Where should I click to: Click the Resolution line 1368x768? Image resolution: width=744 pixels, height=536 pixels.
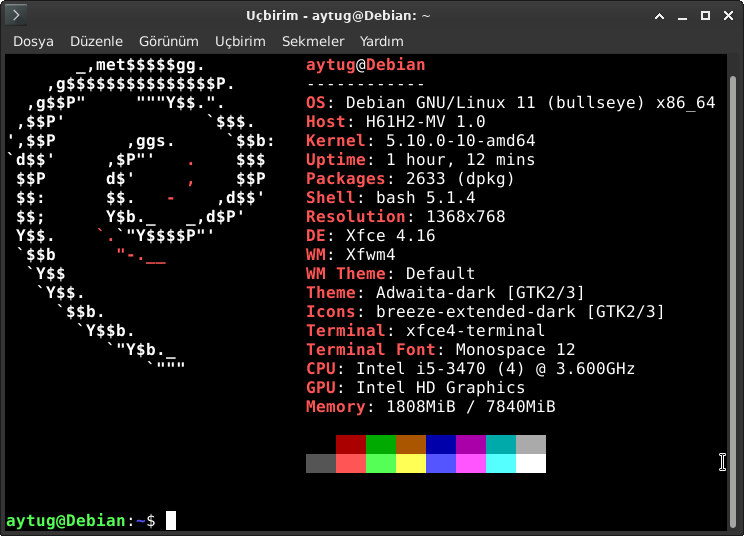[406, 216]
